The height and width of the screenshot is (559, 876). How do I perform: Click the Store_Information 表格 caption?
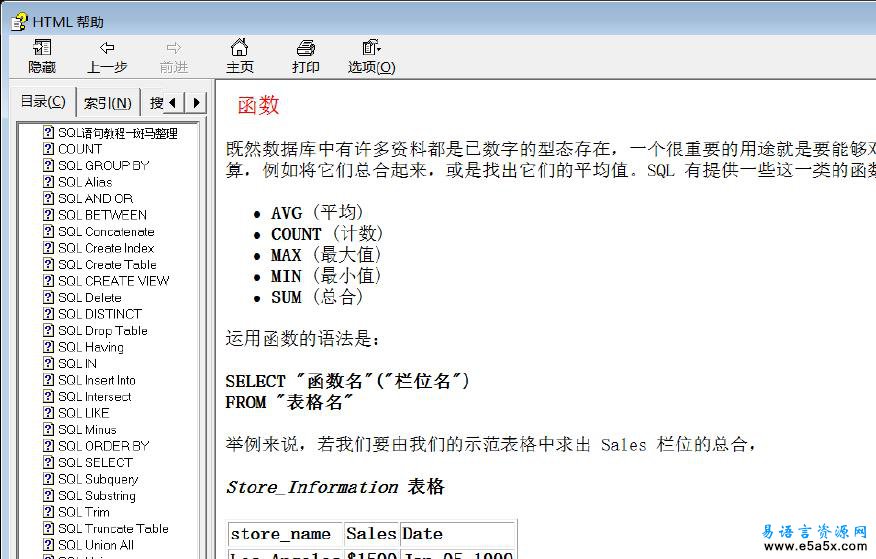pyautogui.click(x=335, y=487)
